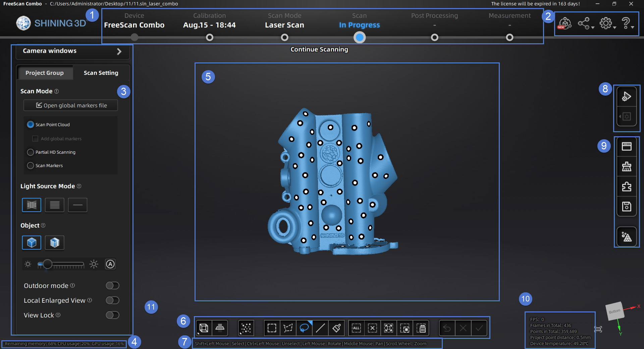Viewport: 644px width, 349px height.
Task: Click the Continue Scanning button
Action: coord(319,49)
